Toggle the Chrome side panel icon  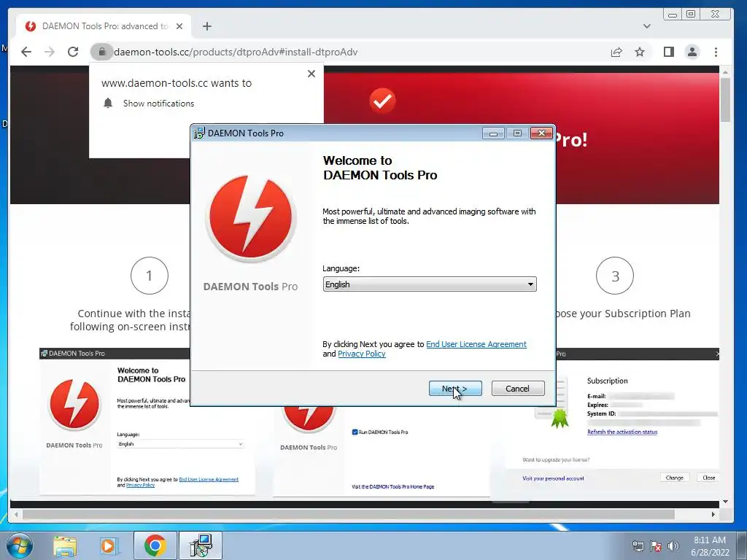tap(669, 52)
